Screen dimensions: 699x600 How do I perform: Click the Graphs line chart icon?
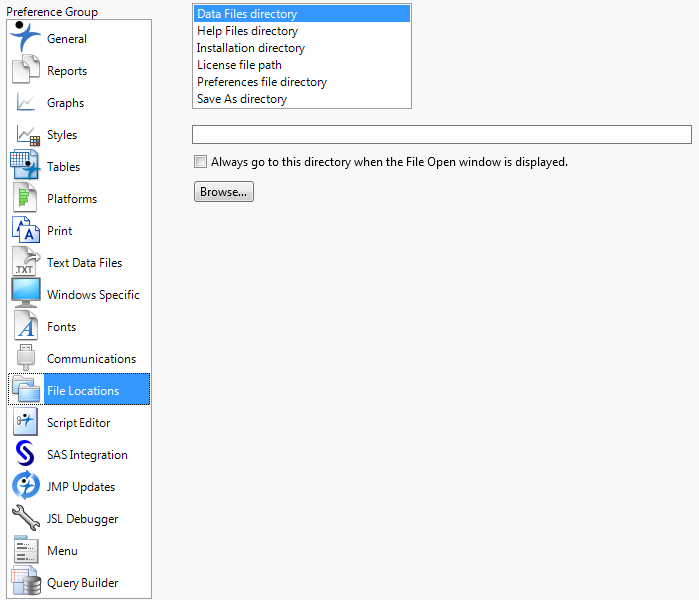pyautogui.click(x=26, y=102)
